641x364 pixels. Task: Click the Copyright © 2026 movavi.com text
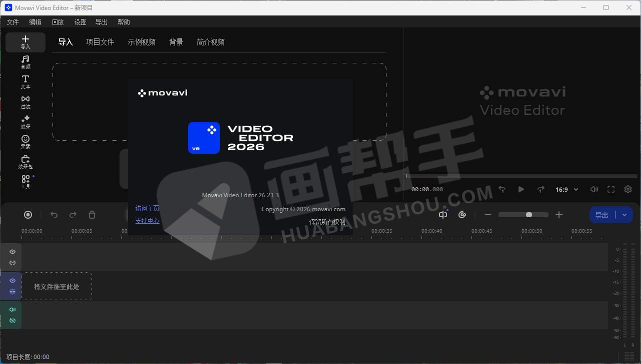303,209
